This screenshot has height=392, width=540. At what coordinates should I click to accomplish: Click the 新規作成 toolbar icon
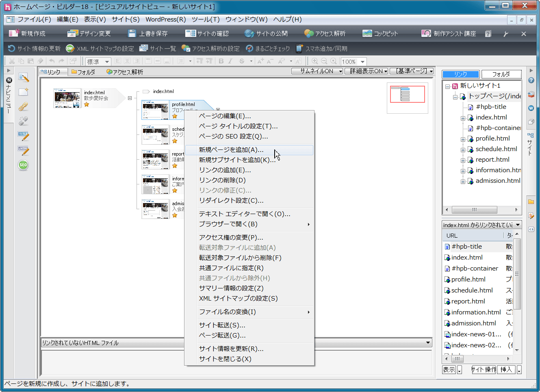(14, 34)
